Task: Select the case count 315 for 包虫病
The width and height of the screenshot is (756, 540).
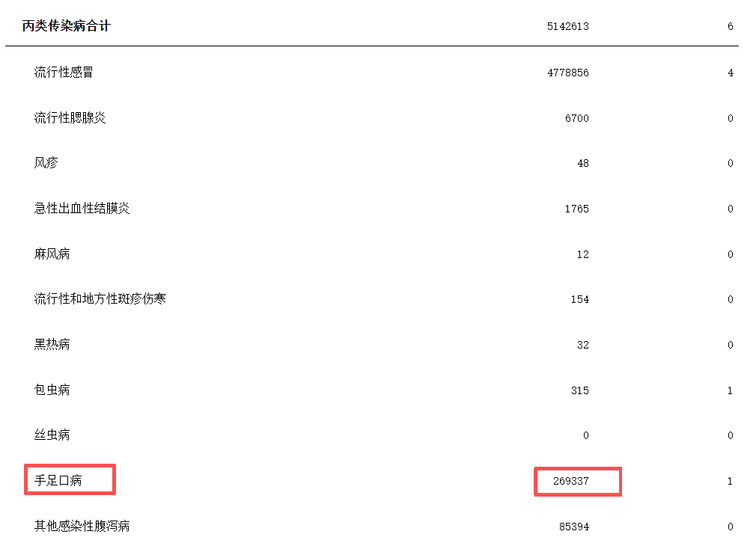Action: coord(579,391)
